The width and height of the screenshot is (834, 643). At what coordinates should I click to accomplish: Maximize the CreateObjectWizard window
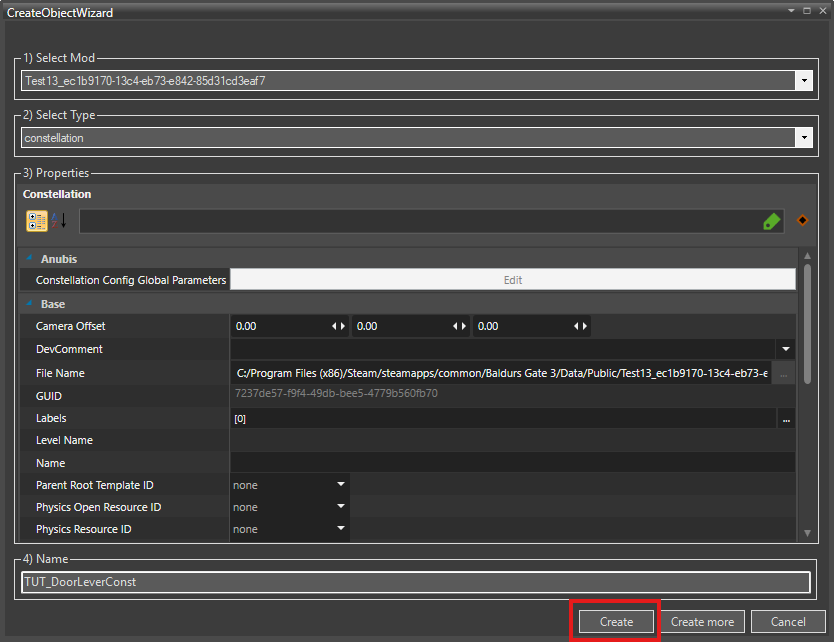click(806, 11)
